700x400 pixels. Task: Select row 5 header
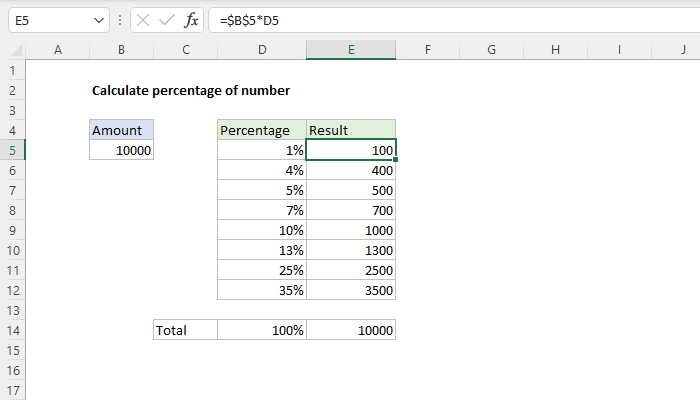[x=12, y=150]
